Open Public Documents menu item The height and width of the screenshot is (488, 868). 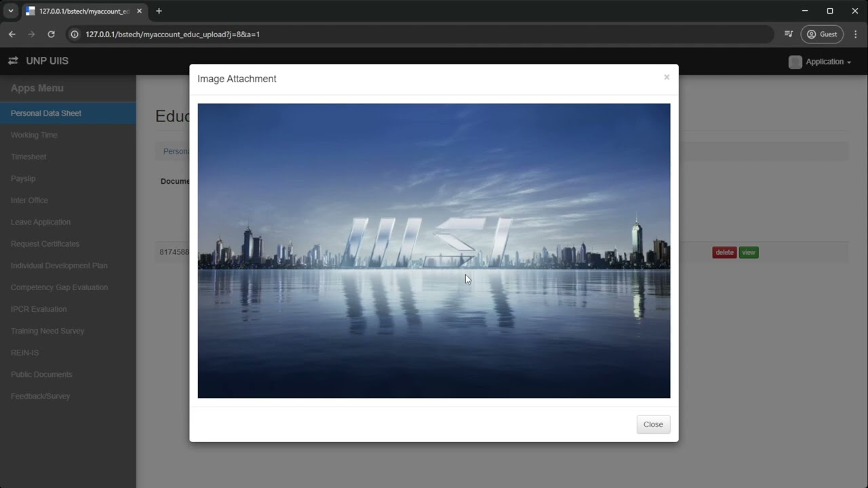(x=68, y=374)
